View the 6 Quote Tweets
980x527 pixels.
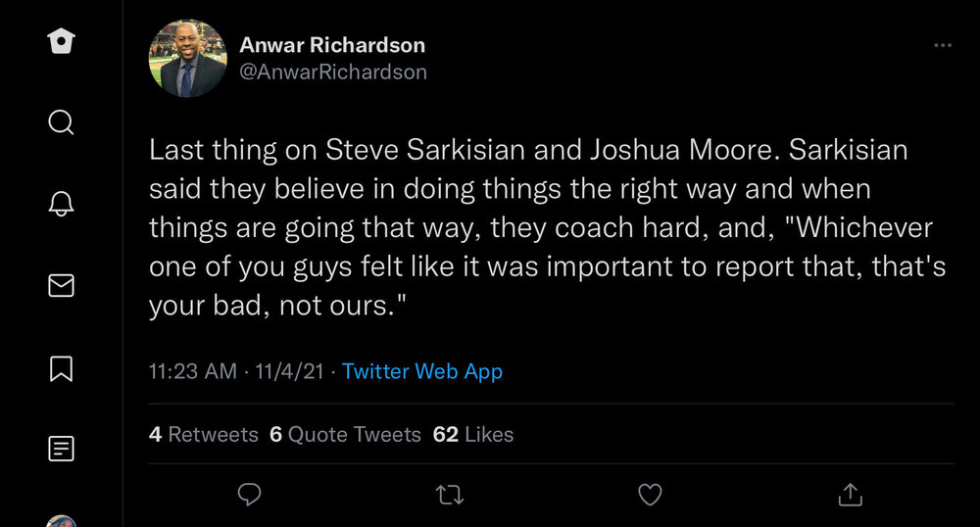[345, 434]
